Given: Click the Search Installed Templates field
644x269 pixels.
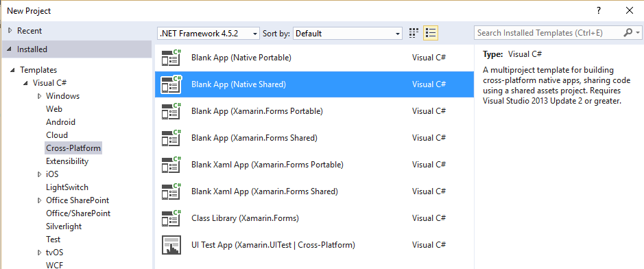Looking at the screenshot, I should click(548, 33).
